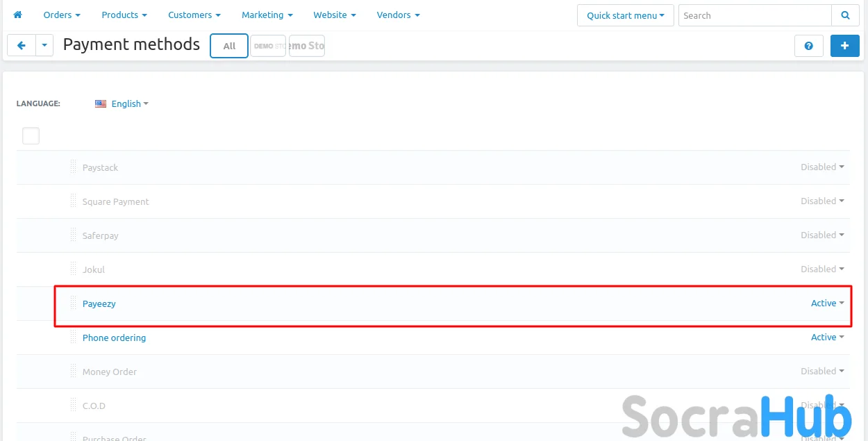Open the Quick start menu

626,15
